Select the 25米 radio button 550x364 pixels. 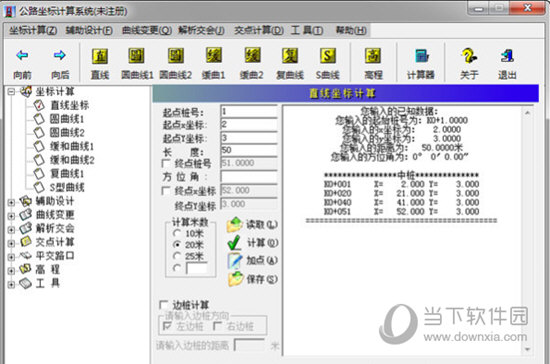[177, 256]
